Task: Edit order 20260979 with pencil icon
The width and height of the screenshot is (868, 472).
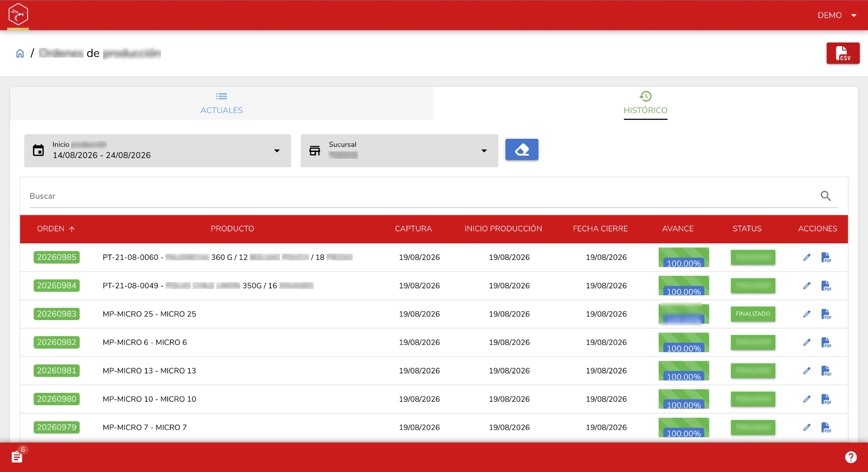Action: point(807,427)
